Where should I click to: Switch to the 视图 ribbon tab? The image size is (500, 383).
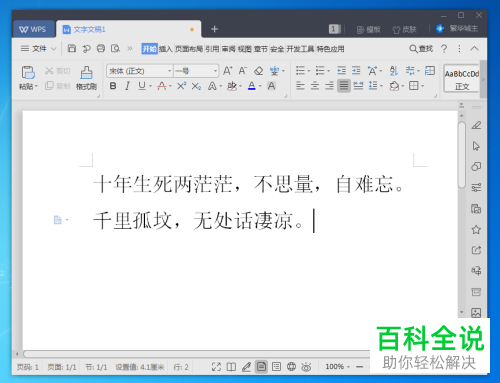pos(245,49)
